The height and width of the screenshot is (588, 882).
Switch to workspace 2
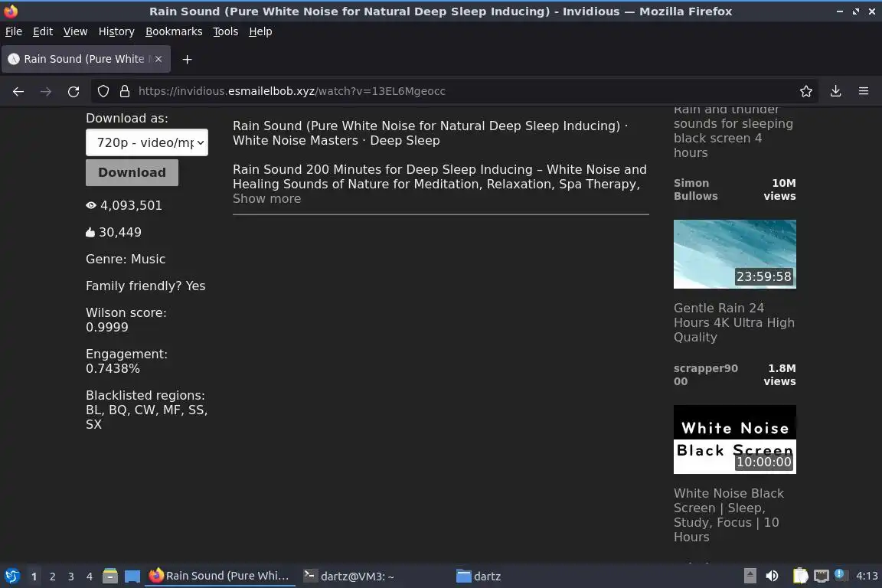[52, 577]
